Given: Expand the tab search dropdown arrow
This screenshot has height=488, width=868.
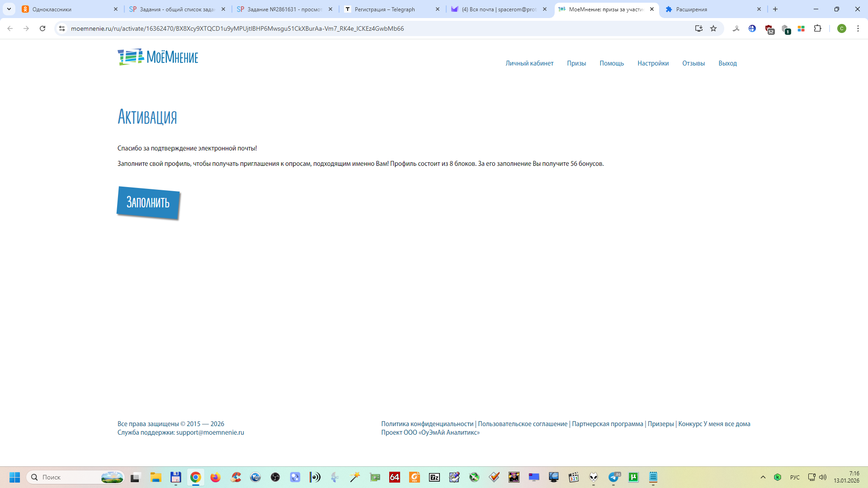Looking at the screenshot, I should (x=9, y=9).
